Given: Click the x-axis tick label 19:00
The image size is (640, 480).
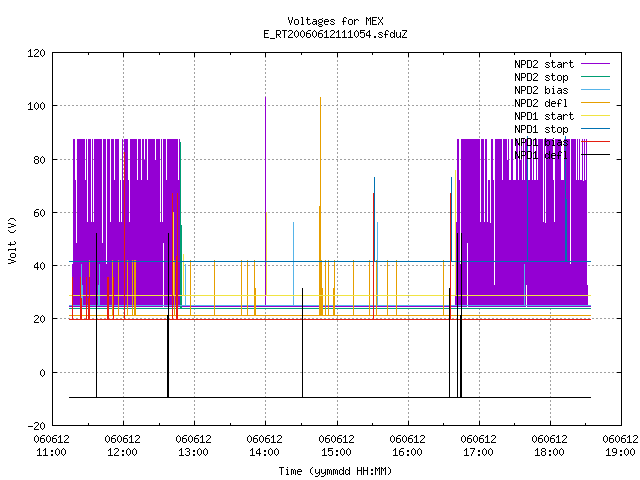Looking at the screenshot, I should [620, 452].
